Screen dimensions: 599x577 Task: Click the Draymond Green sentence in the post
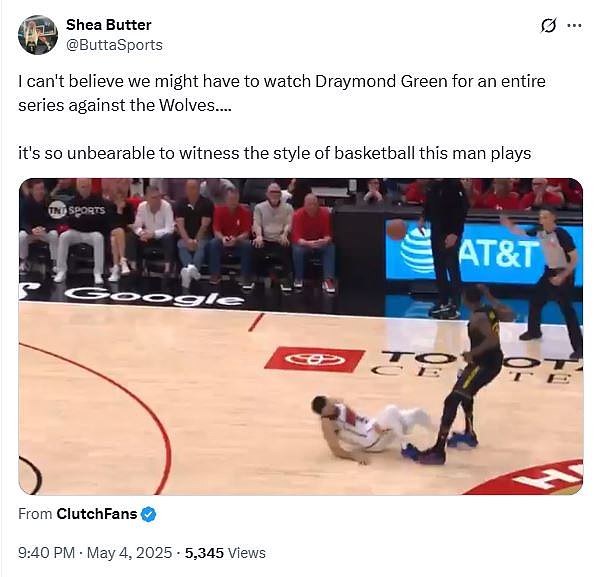tap(282, 93)
